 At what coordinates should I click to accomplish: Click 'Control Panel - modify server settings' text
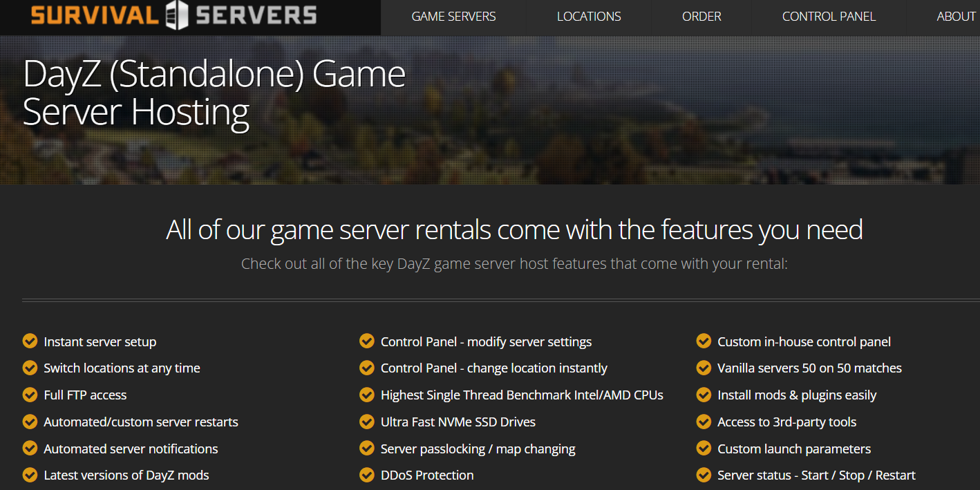[x=486, y=342]
